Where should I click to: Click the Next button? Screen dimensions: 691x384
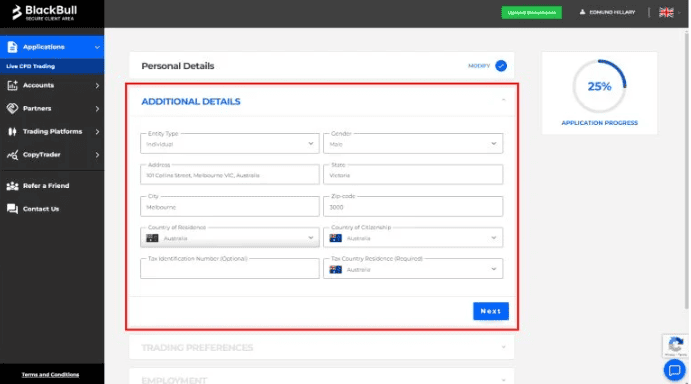(490, 311)
